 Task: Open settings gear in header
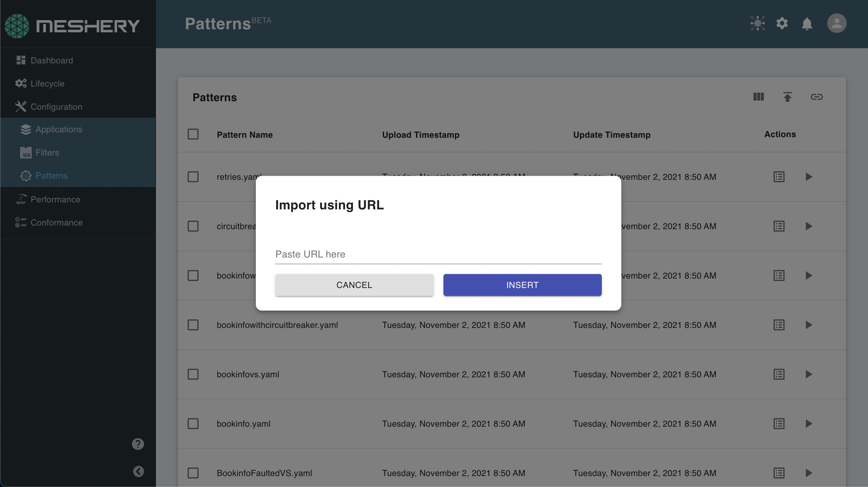click(x=782, y=23)
